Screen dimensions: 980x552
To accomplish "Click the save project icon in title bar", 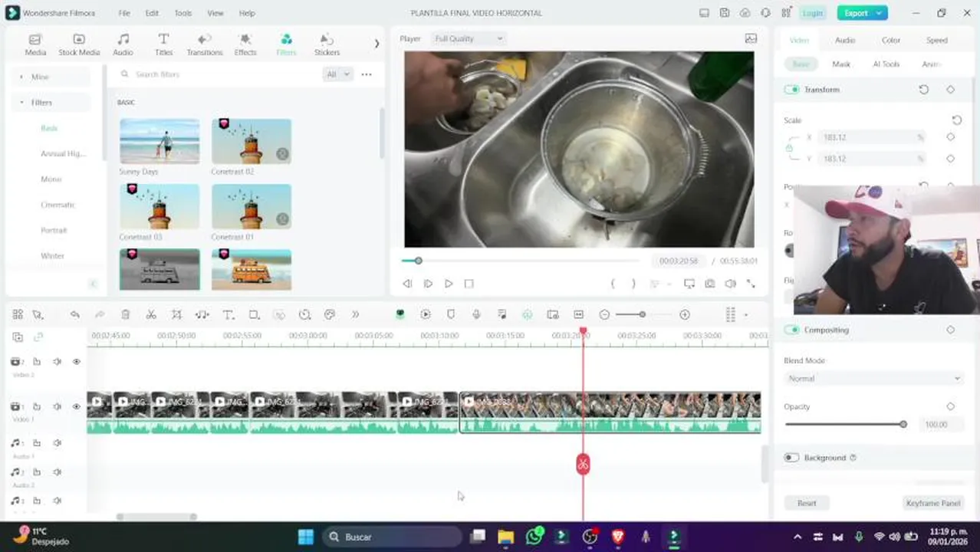I will tap(725, 13).
